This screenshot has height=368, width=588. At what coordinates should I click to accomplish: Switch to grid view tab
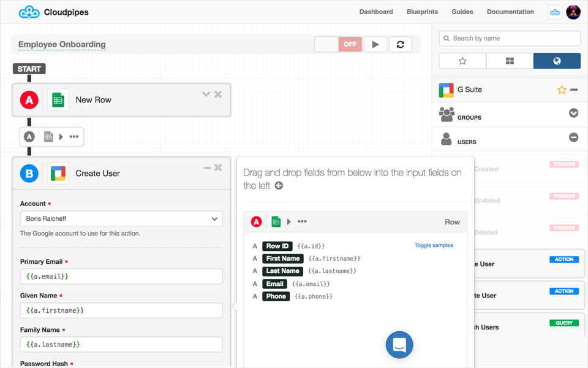pos(510,61)
